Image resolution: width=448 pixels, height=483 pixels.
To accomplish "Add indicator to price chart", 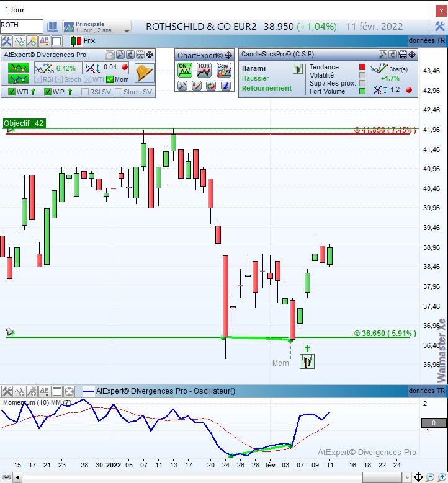I will 19,41.
